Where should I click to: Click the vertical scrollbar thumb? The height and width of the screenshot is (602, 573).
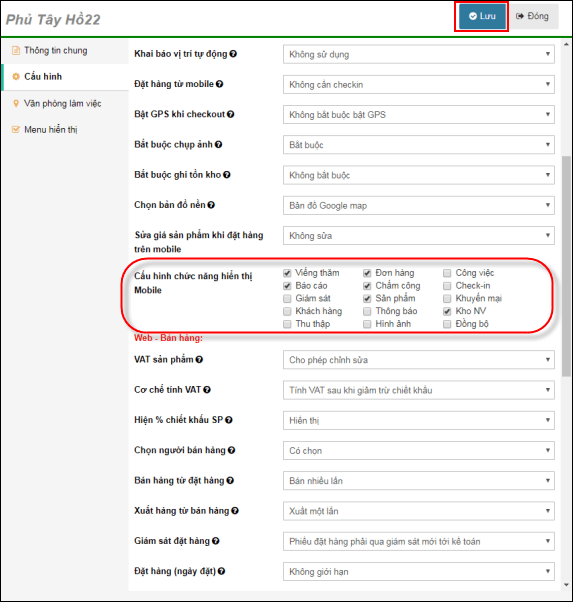tap(566, 266)
